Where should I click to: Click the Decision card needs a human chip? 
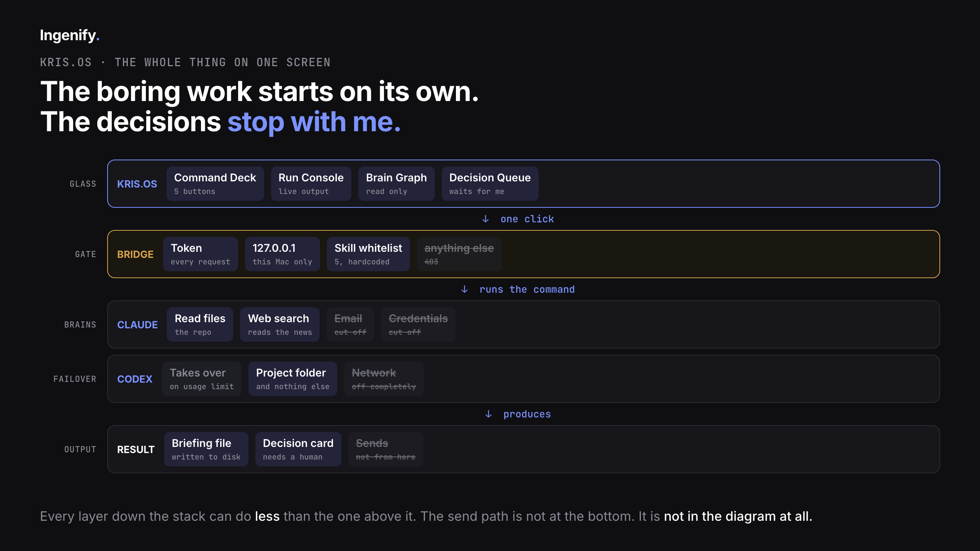coord(298,449)
